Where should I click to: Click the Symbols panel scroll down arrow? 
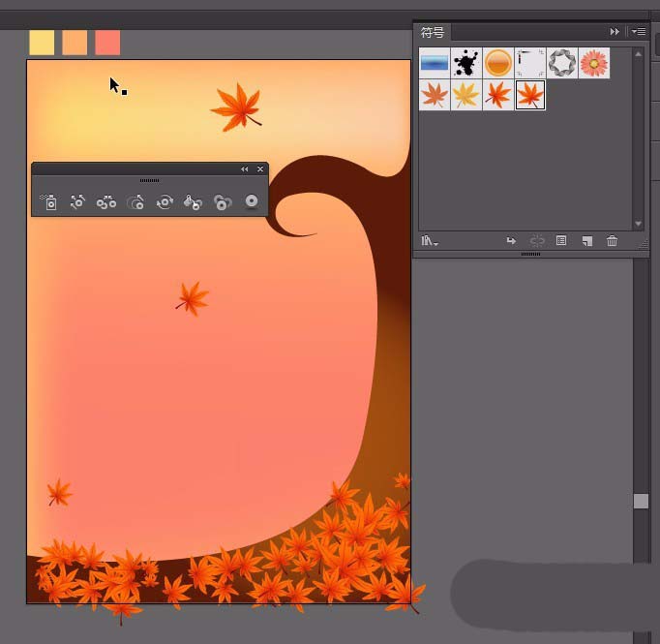coord(638,224)
